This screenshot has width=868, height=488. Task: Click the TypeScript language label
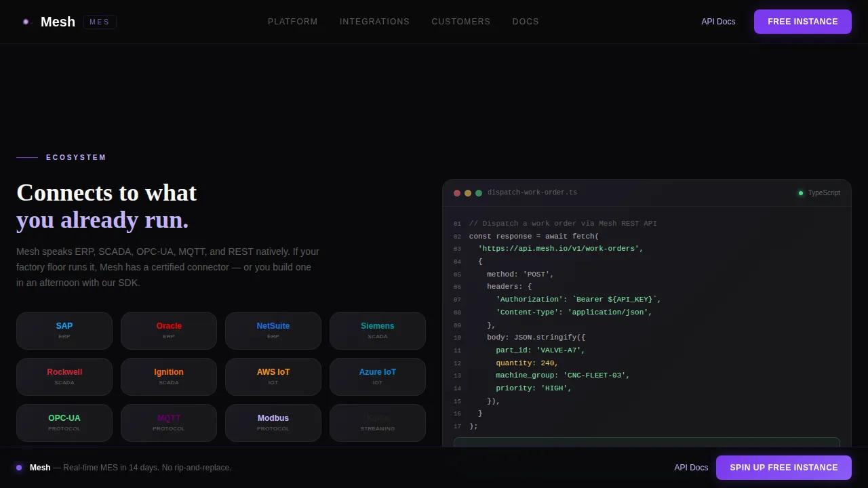pos(824,193)
